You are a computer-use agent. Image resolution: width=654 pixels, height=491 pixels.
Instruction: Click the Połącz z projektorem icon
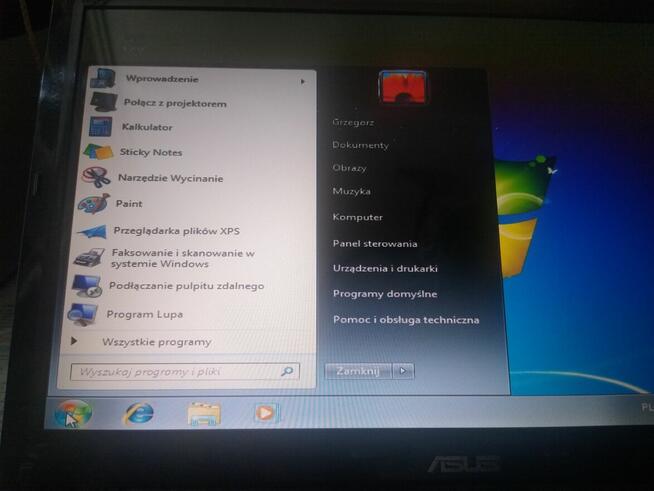click(104, 102)
